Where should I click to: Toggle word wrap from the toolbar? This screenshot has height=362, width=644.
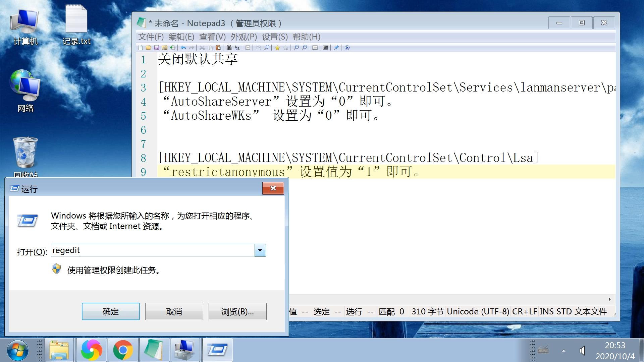tap(248, 48)
